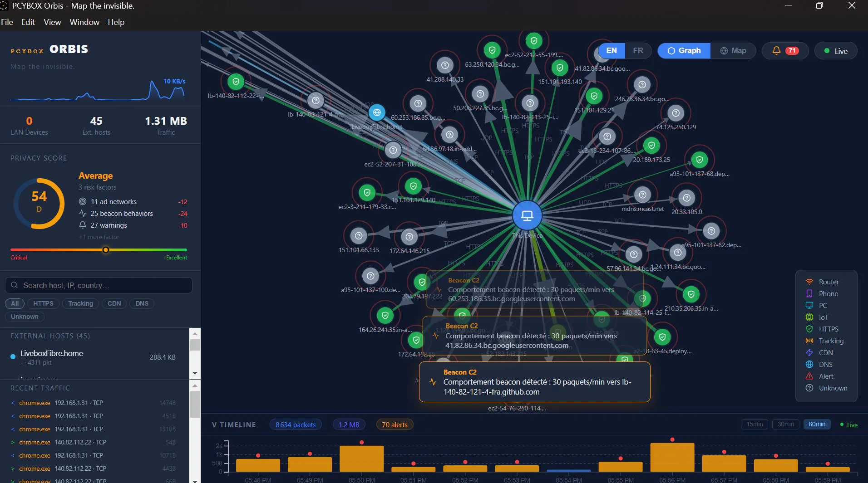Open the Window menu
Viewport: 868px width, 483px height.
click(x=84, y=22)
